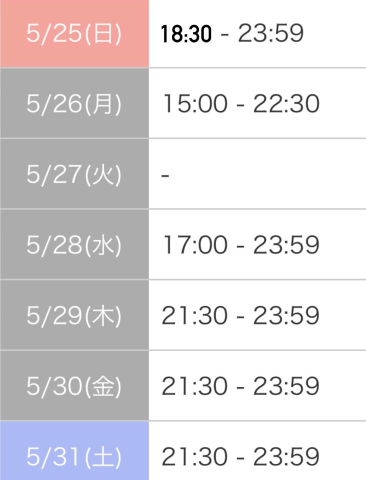The image size is (366, 480).
Task: Click the 23:59 end time on Sunday
Action: tap(271, 33)
